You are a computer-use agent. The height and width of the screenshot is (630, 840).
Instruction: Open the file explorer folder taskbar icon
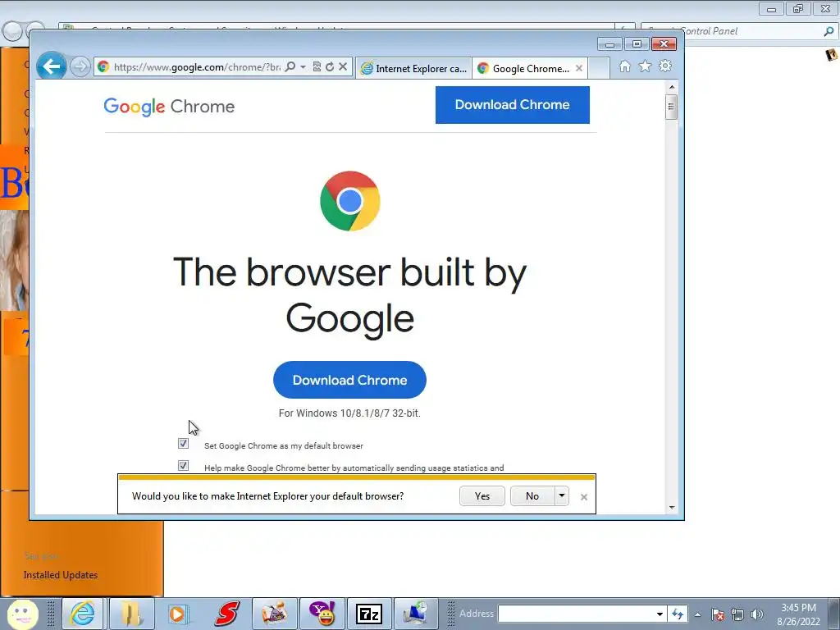tap(130, 614)
